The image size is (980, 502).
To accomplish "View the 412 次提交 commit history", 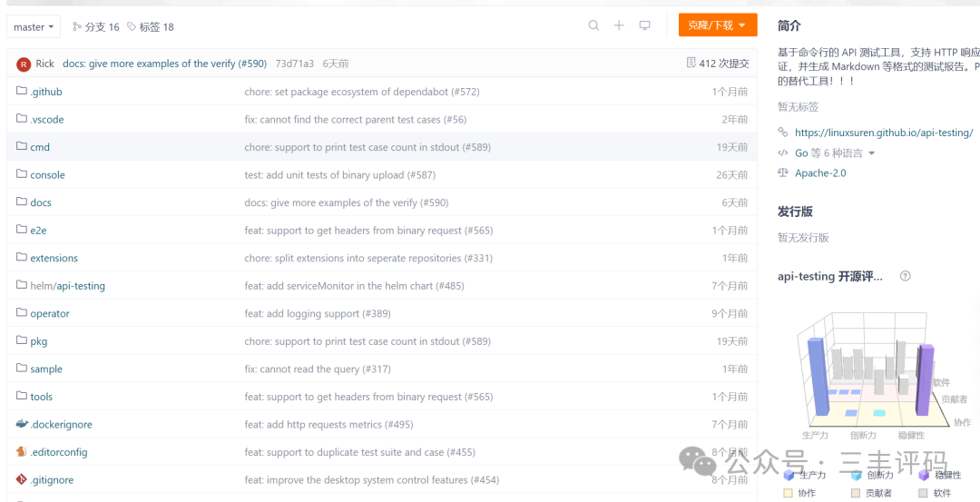I will [x=724, y=64].
